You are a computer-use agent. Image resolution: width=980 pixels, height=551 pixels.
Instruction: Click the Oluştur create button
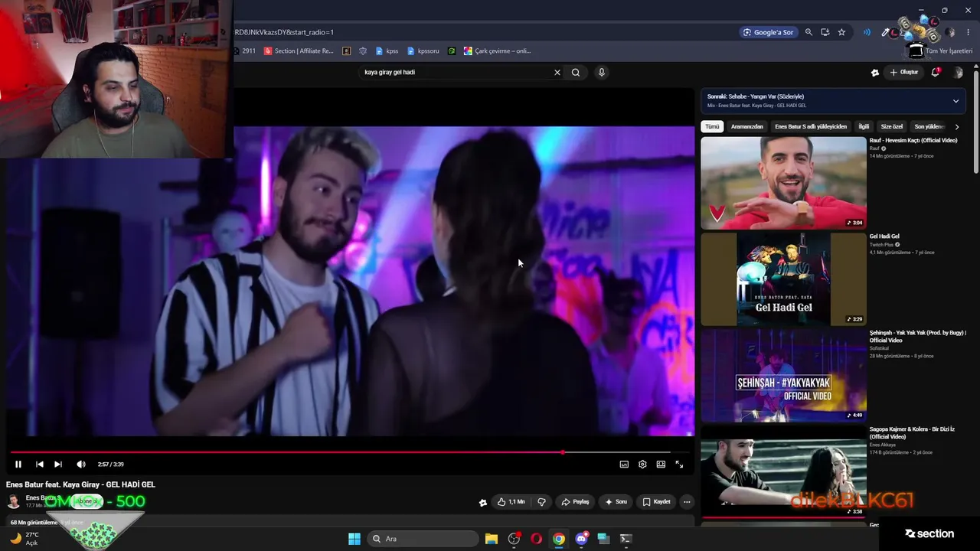tap(904, 72)
